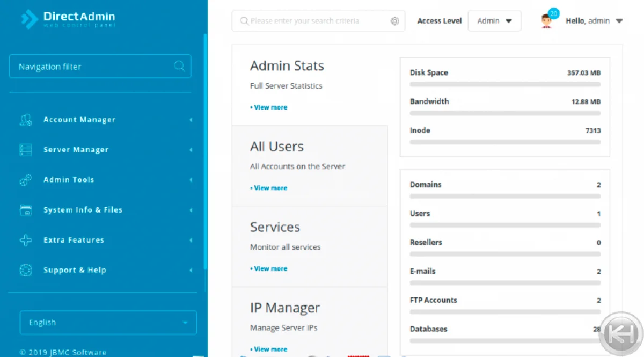Open the English language dropdown

[108, 323]
